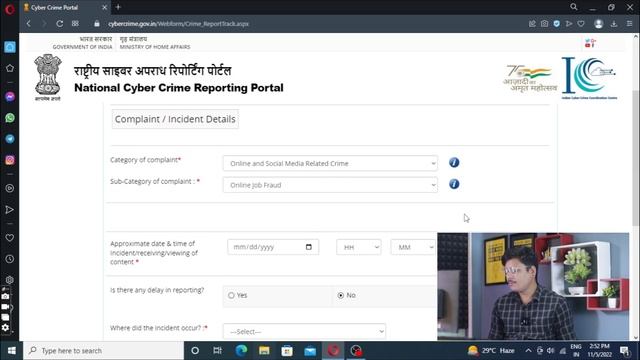Open sidebar bookmarks heart icon
Image resolution: width=640 pixels, height=360 pixels.
[x=10, y=238]
